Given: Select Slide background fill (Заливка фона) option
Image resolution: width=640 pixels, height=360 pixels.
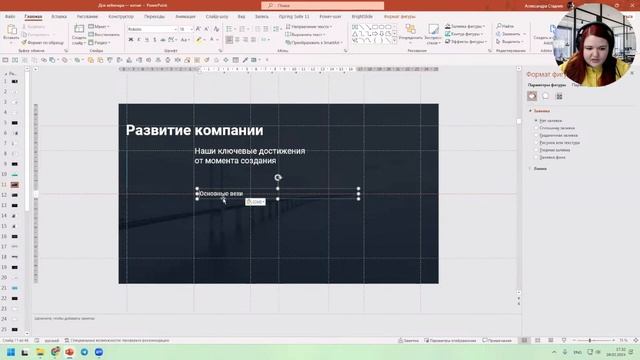Looking at the screenshot, I should point(551,157).
